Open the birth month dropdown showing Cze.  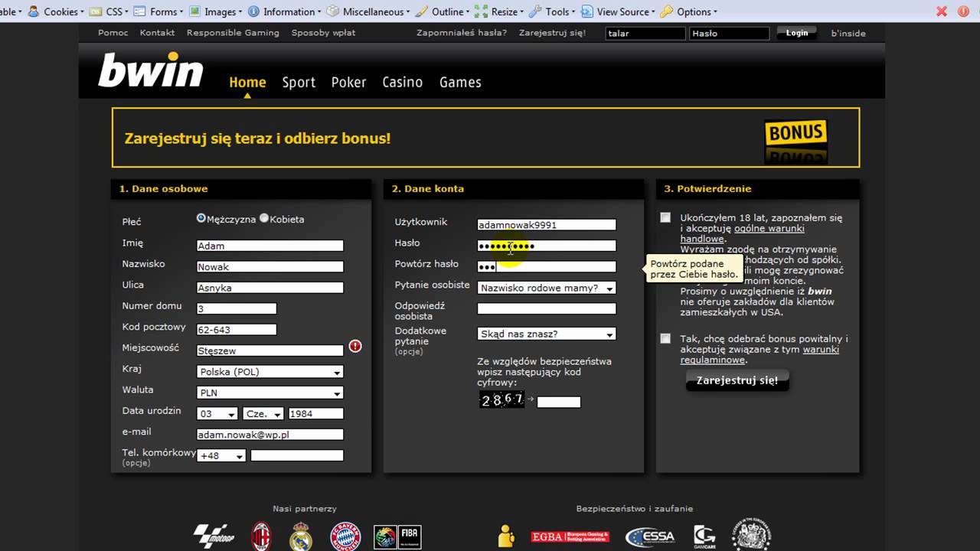(x=263, y=413)
